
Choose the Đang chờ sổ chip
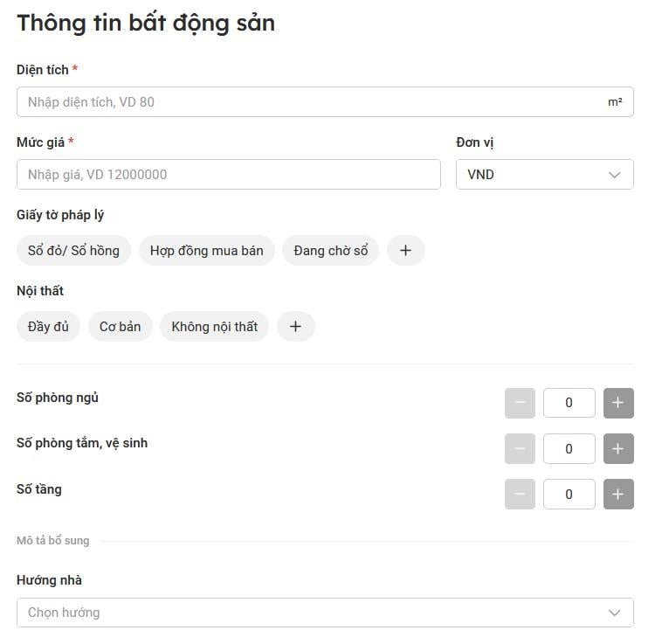(x=330, y=251)
